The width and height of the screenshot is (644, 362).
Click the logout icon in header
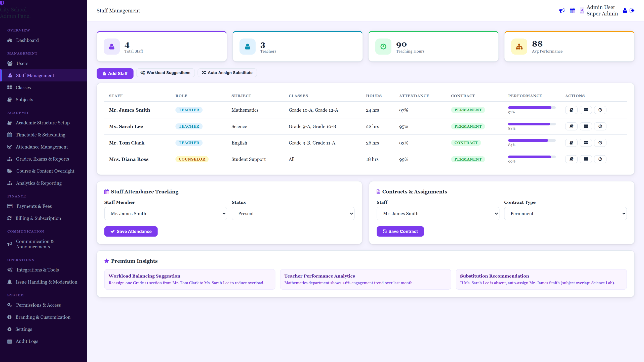(632, 11)
